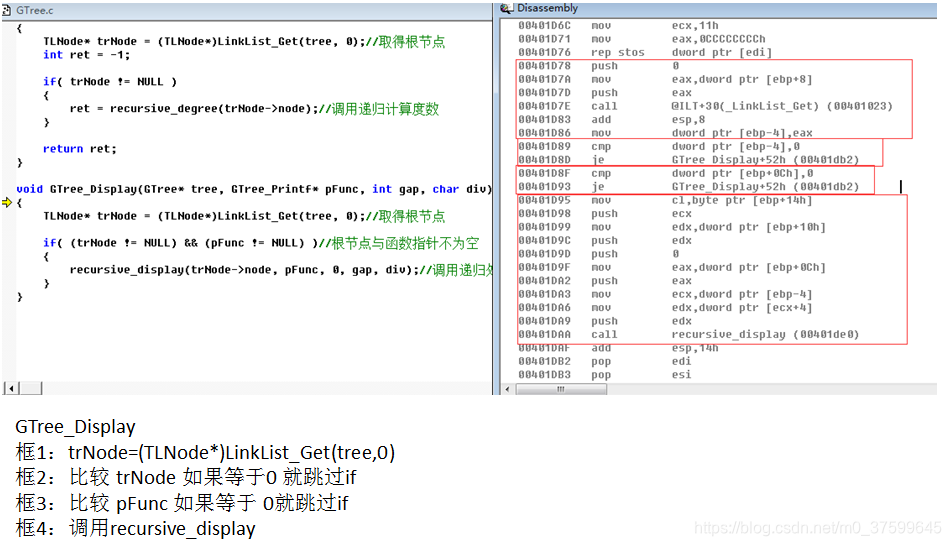The image size is (951, 546).
Task: Click disassembly line 00401DB3 pop esi
Action: [605, 374]
